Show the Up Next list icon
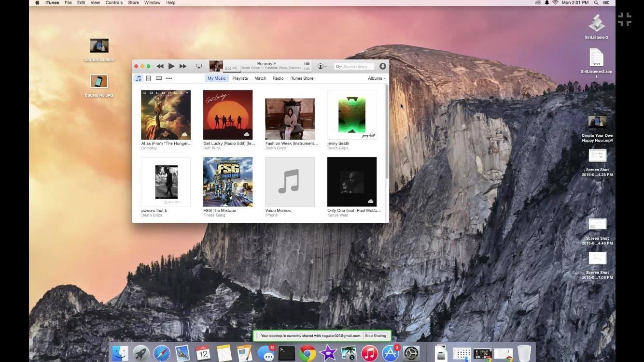Screen dimensions: 644x362 [x=307, y=64]
